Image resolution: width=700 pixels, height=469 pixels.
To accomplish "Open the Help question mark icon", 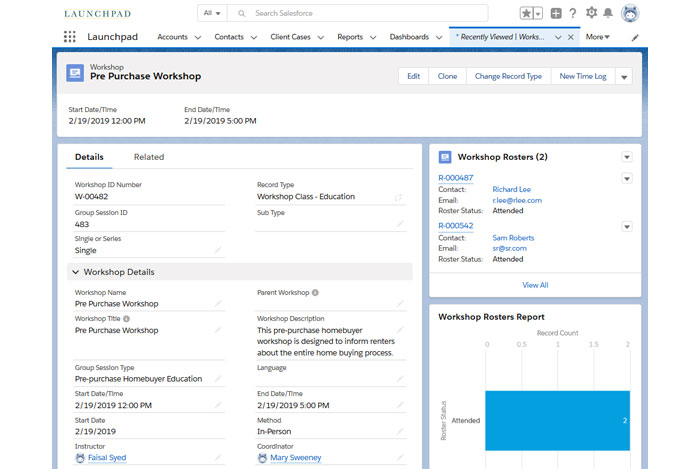I will click(573, 13).
